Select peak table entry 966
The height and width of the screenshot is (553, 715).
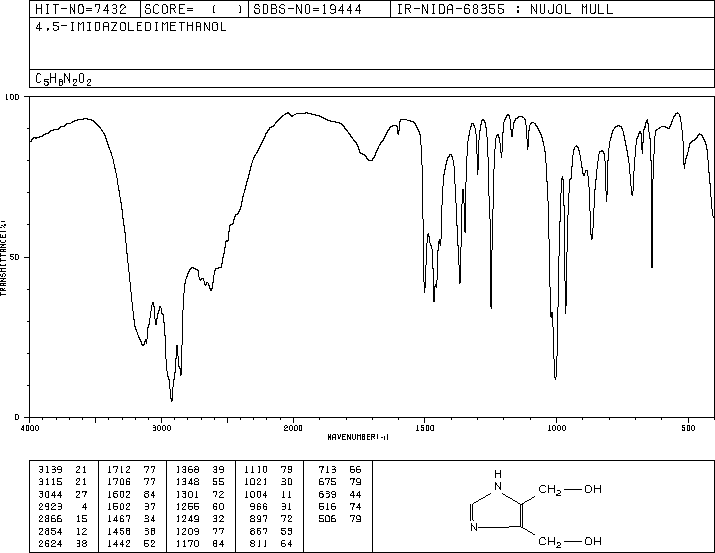[x=259, y=506]
